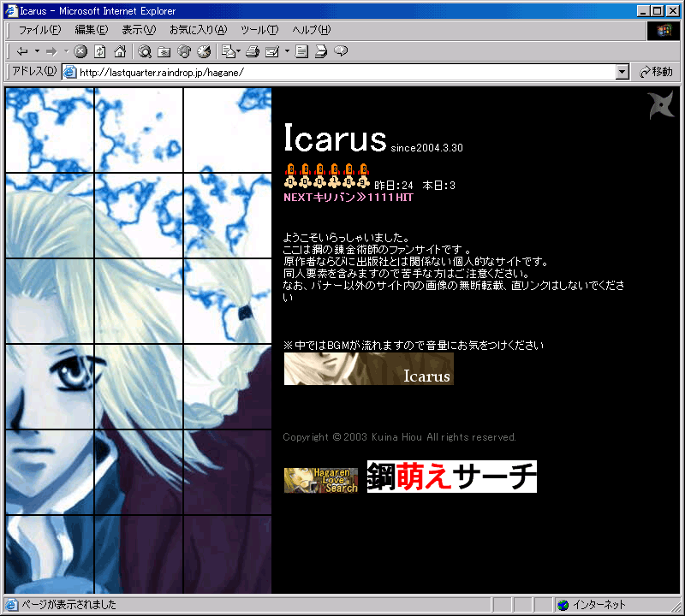Open the Media pane

[184, 51]
